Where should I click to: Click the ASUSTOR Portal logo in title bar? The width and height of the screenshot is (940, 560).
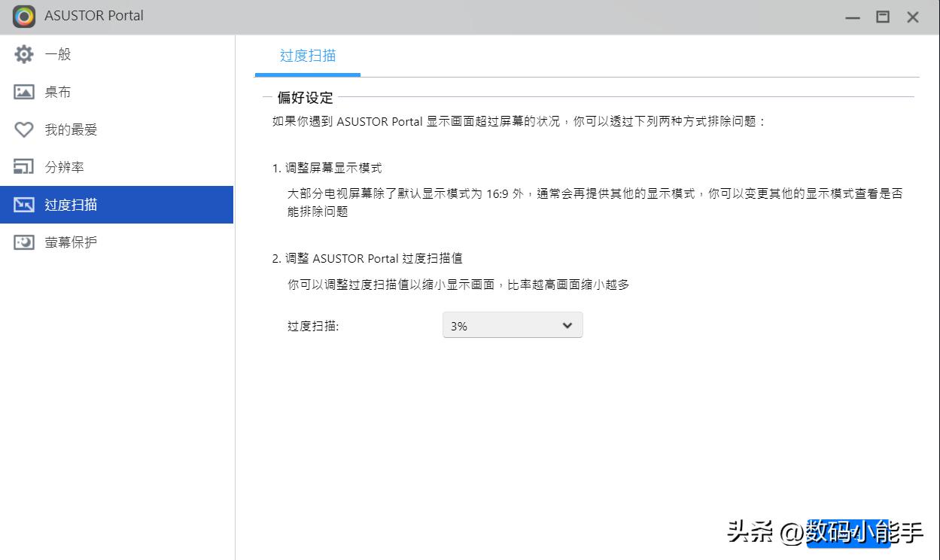(23, 16)
